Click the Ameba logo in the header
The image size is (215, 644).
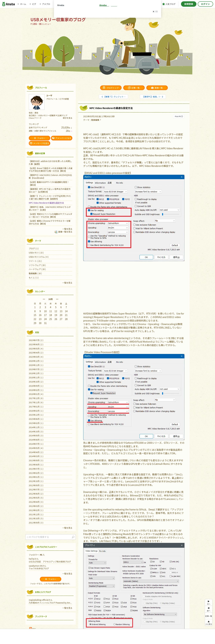(9, 4)
